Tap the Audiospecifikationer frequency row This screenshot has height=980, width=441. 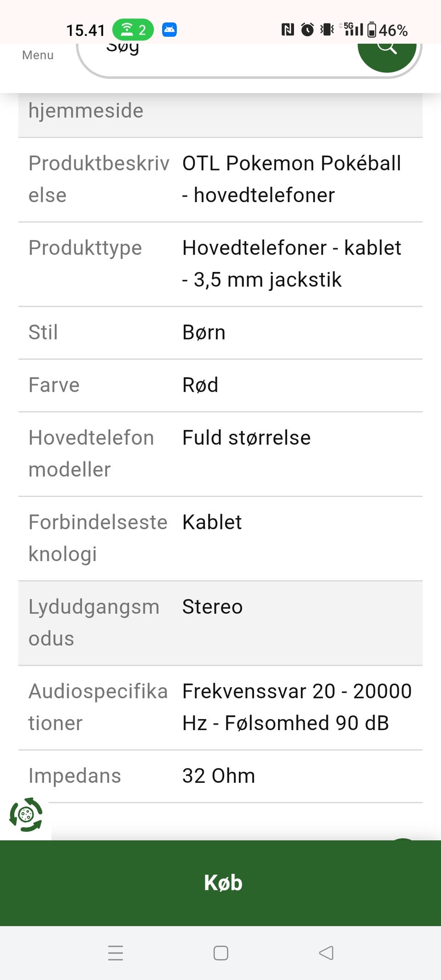point(220,708)
